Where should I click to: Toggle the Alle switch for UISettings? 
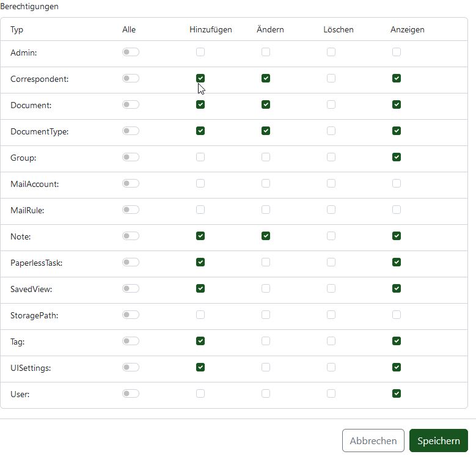pos(131,367)
